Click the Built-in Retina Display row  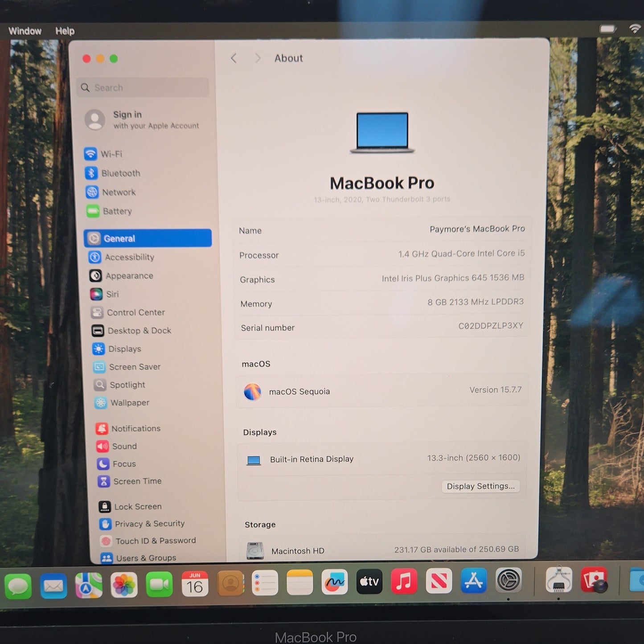pyautogui.click(x=382, y=459)
